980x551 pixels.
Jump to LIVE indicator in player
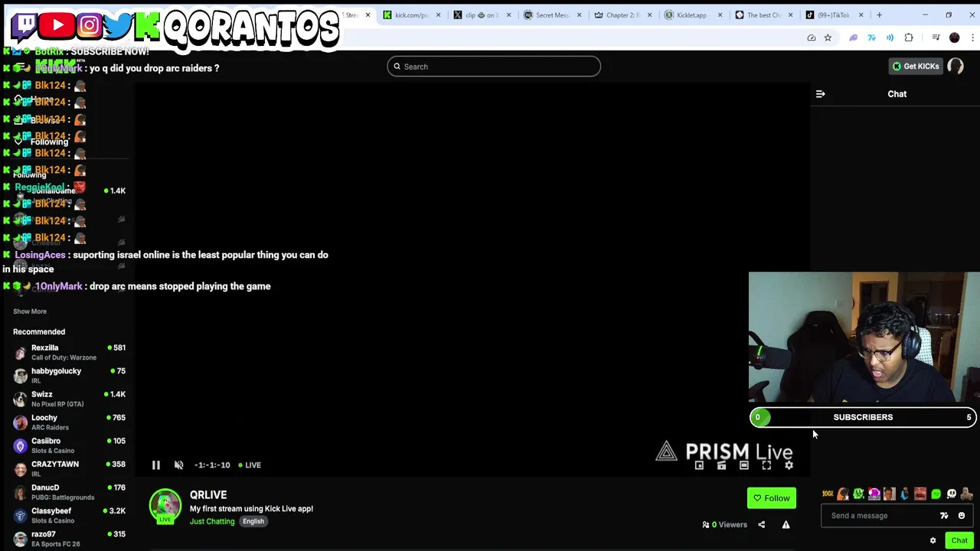(250, 465)
